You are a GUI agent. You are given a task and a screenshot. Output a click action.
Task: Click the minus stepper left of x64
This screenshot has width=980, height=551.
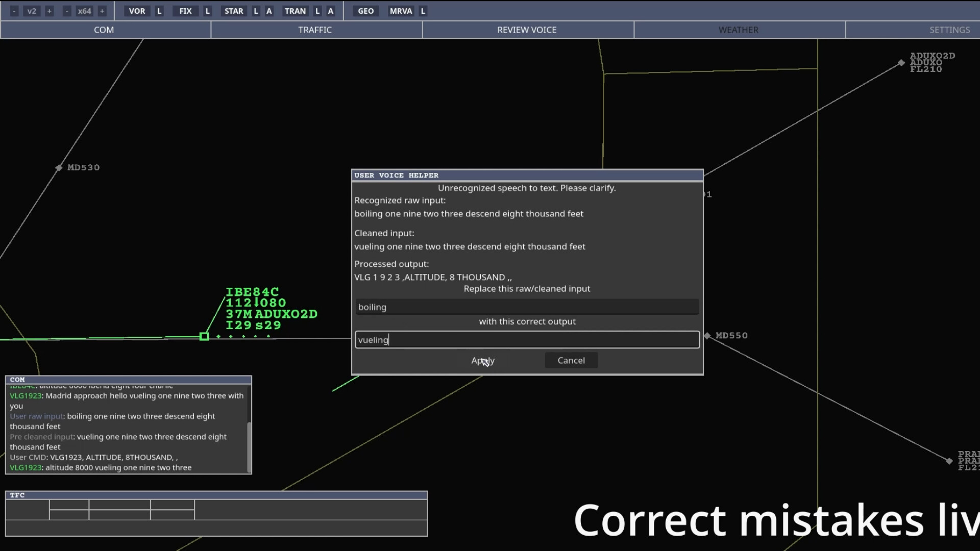pyautogui.click(x=67, y=11)
